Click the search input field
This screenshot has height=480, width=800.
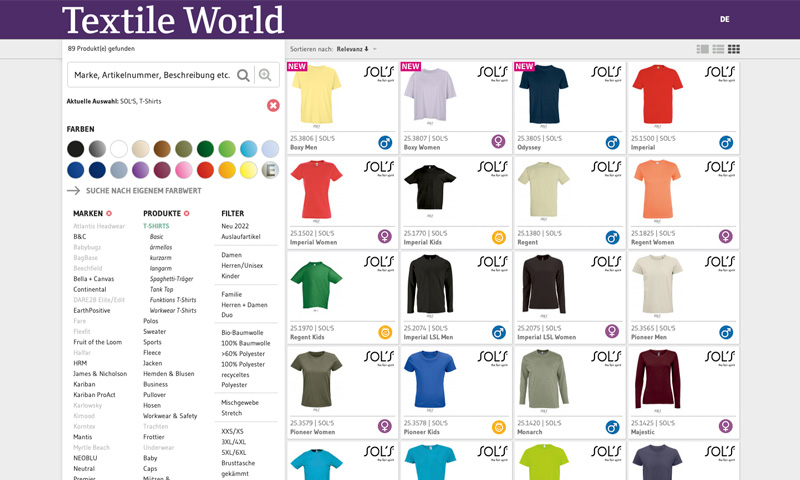[152, 75]
